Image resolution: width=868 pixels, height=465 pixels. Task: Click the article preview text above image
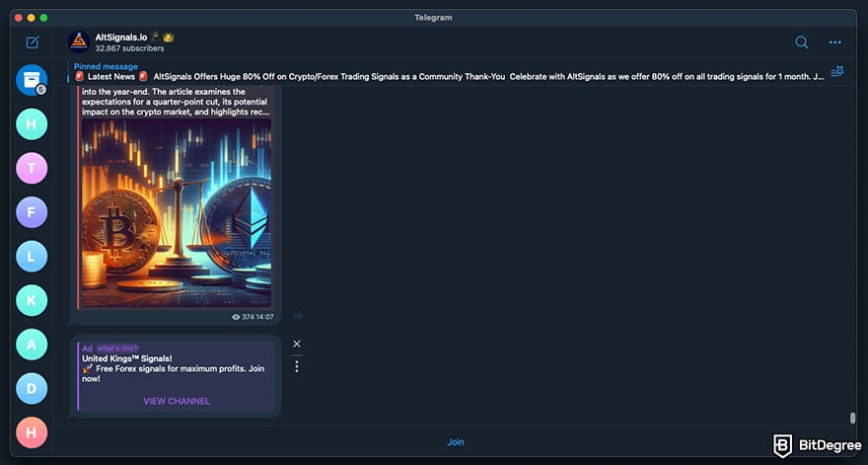[x=175, y=102]
